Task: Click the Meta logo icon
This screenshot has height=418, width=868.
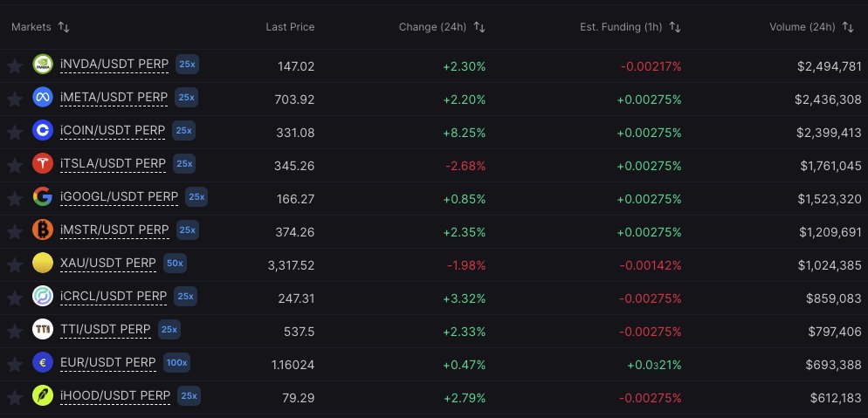Action: (x=43, y=98)
